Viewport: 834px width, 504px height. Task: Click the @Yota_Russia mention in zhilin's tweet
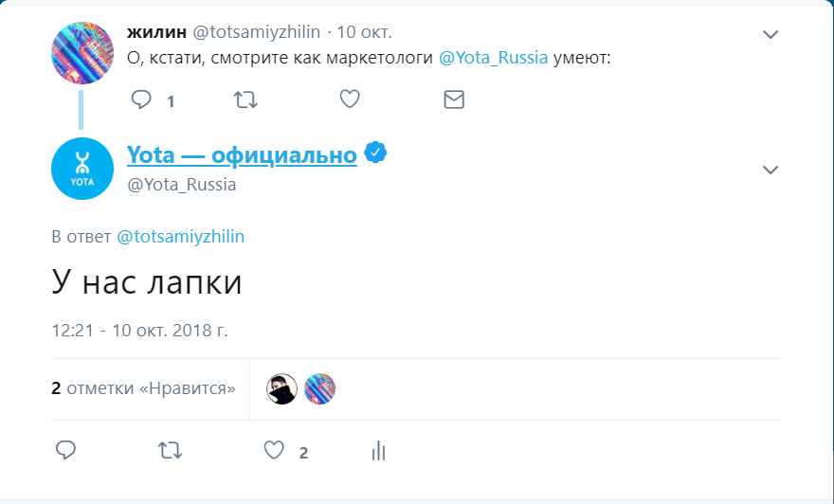494,57
